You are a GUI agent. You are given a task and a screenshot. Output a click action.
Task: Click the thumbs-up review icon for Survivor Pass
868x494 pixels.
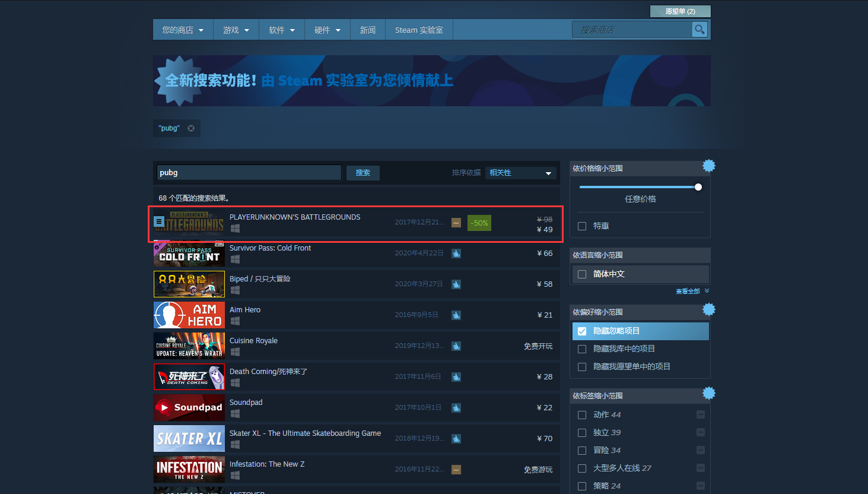tap(456, 254)
